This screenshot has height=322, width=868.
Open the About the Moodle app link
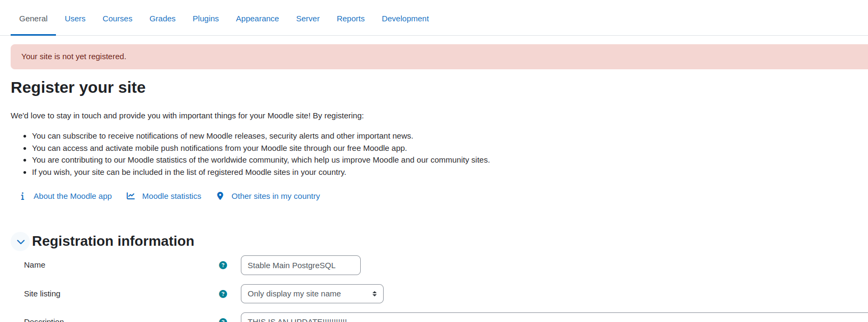pos(72,196)
